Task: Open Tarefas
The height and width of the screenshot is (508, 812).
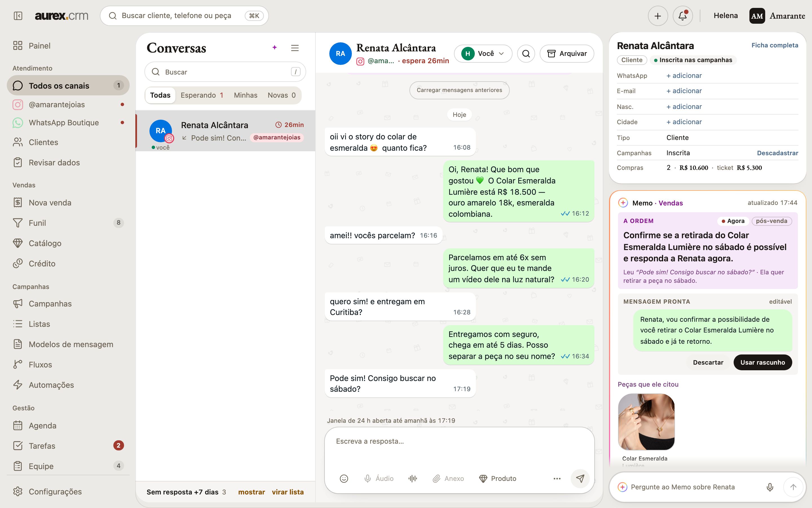Action: (68, 446)
